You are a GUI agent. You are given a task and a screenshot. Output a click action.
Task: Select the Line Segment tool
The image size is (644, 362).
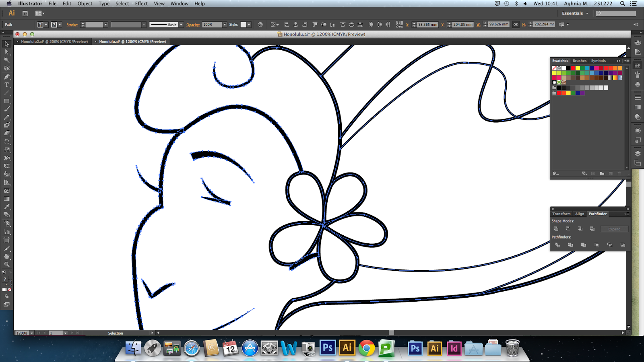pos(6,93)
